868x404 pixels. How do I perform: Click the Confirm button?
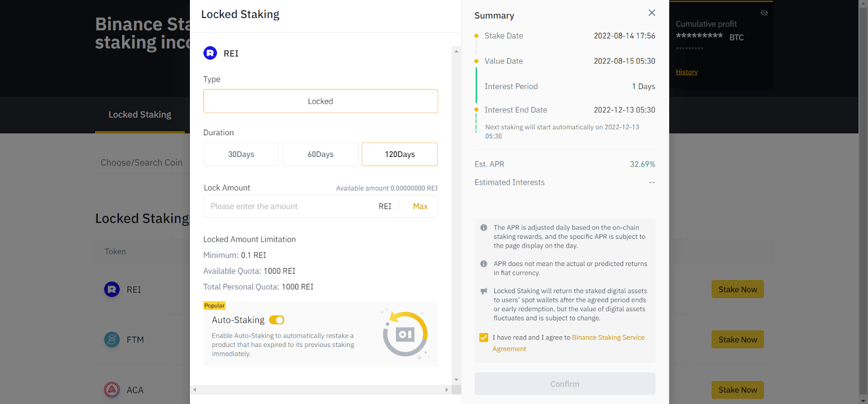[x=565, y=384]
